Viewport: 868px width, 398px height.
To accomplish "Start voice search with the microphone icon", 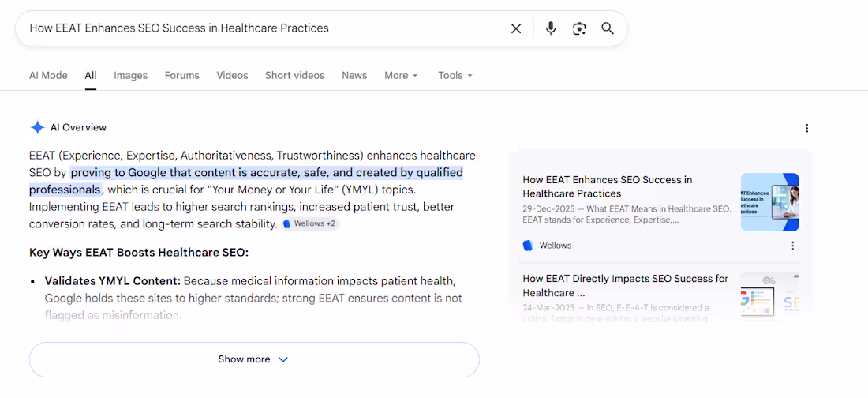I will pyautogui.click(x=550, y=28).
